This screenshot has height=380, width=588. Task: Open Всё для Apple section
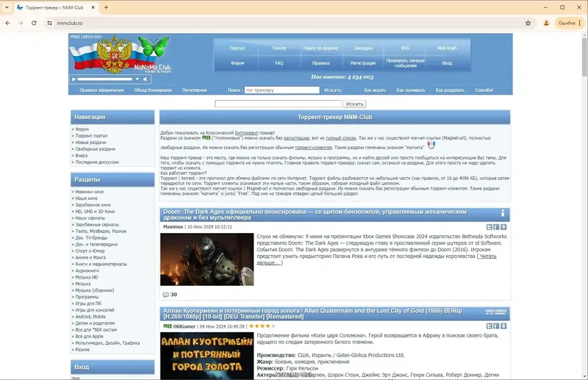coord(89,337)
